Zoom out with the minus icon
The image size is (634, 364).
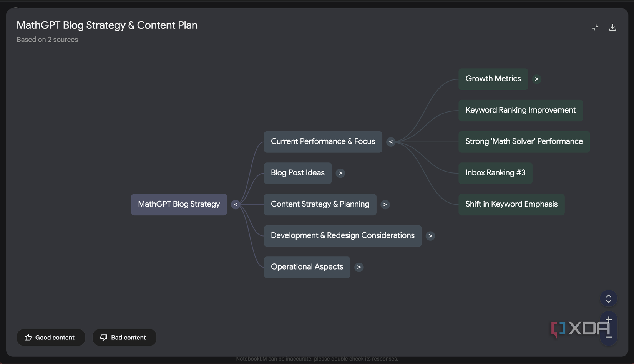(609, 337)
